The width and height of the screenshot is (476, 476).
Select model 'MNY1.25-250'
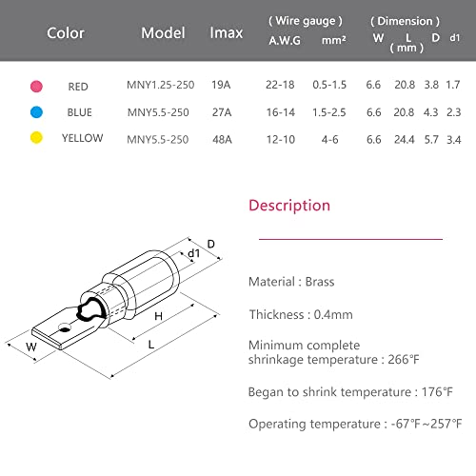coord(161,85)
